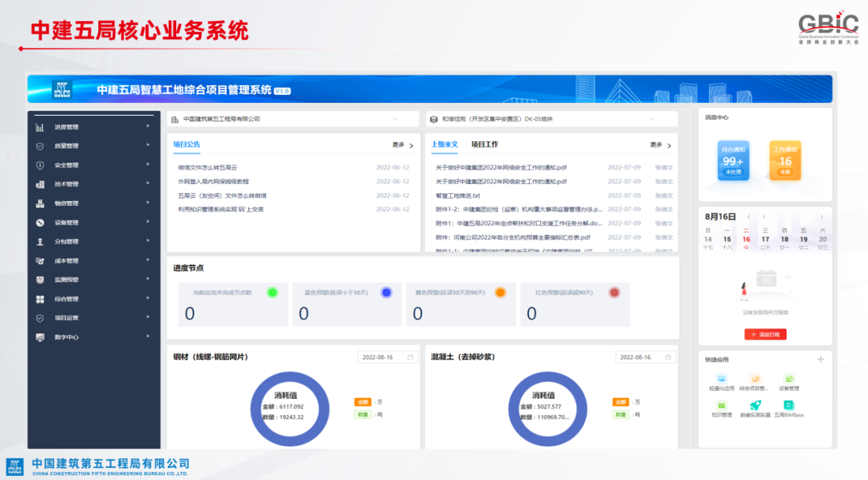This screenshot has width=868, height=480.
Task: Open announcement 微信文件怎么转五局云
Action: point(207,167)
